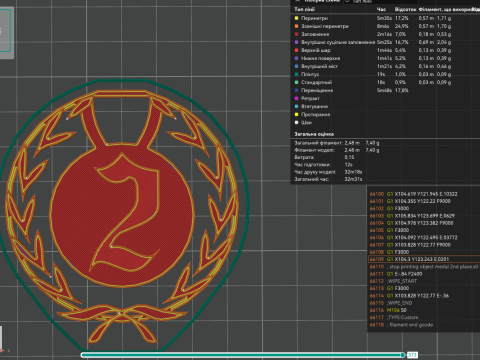Click the Загальний час 32m31s row
The height and width of the screenshot is (360, 480).
tap(328, 179)
